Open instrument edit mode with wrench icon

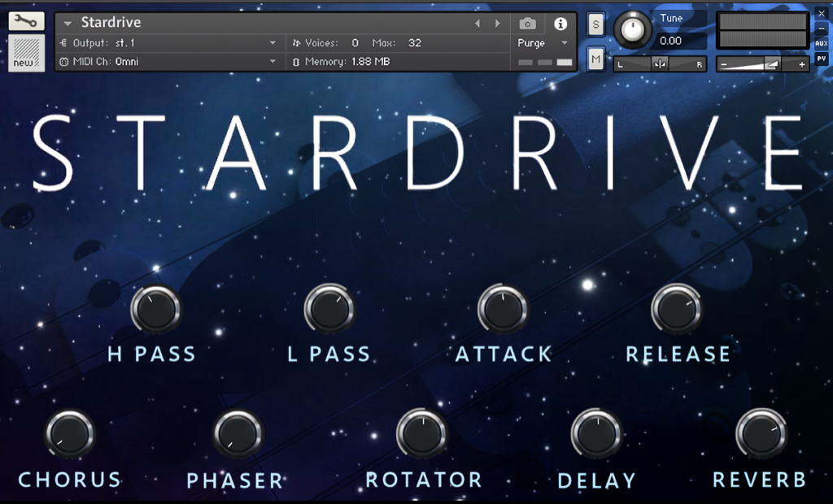tap(26, 21)
